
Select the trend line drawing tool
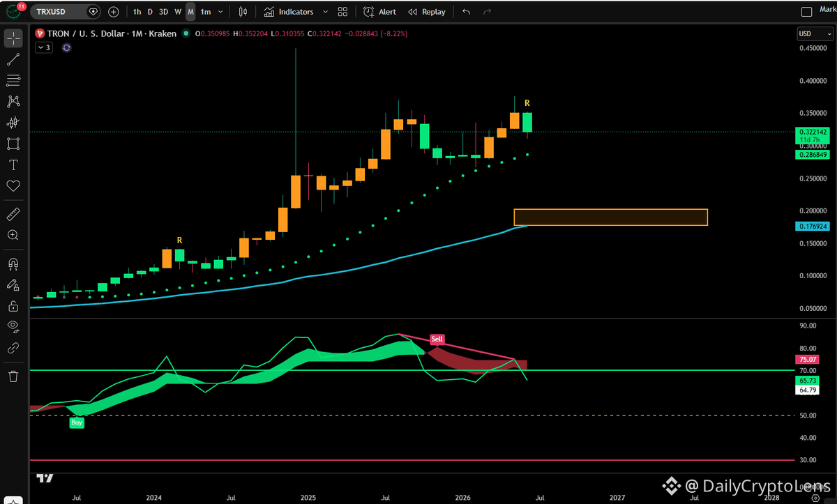click(x=13, y=60)
